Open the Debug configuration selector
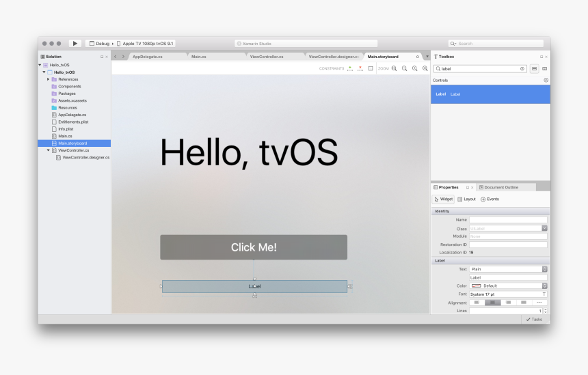 click(x=100, y=44)
